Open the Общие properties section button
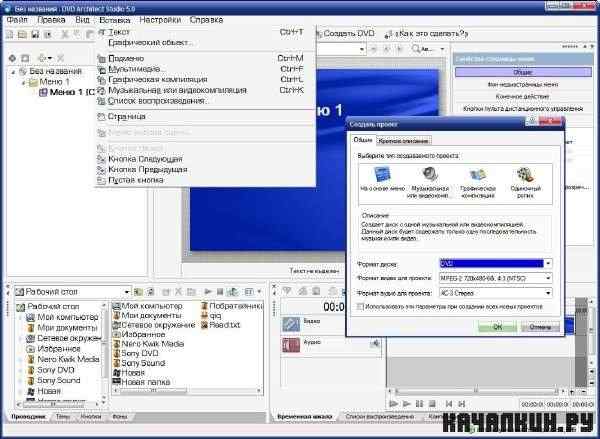 pos(523,72)
